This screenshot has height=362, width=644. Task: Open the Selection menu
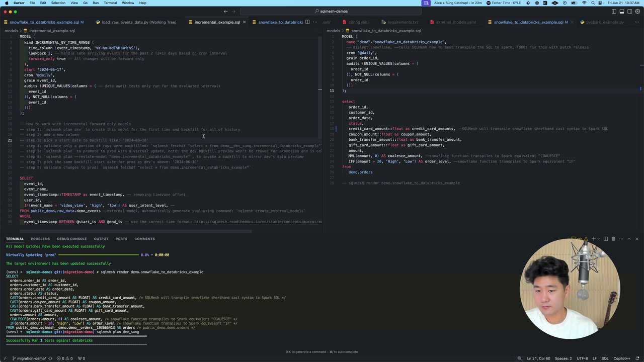58,3
